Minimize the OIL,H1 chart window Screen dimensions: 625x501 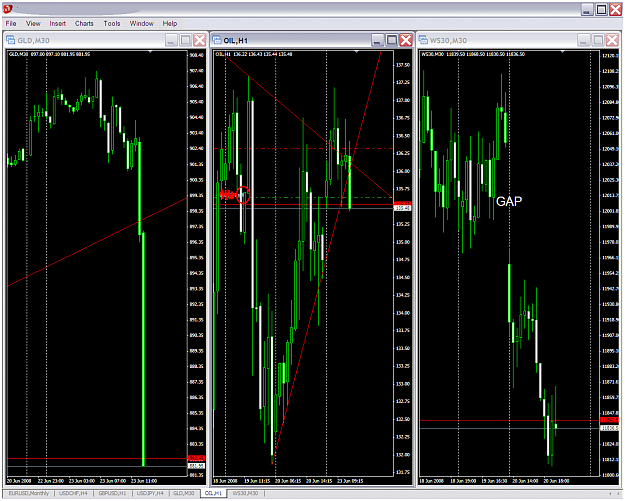[377, 40]
